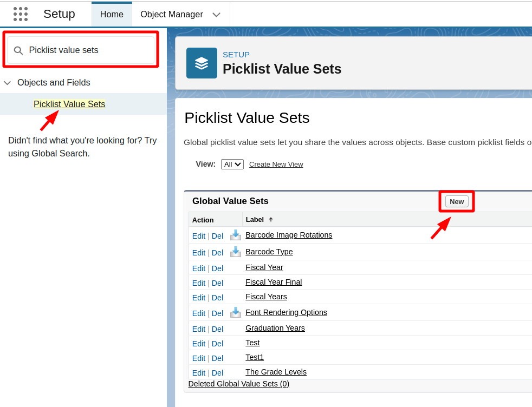Edit the Font Rendering Options row
The width and height of the screenshot is (532, 407).
[198, 313]
